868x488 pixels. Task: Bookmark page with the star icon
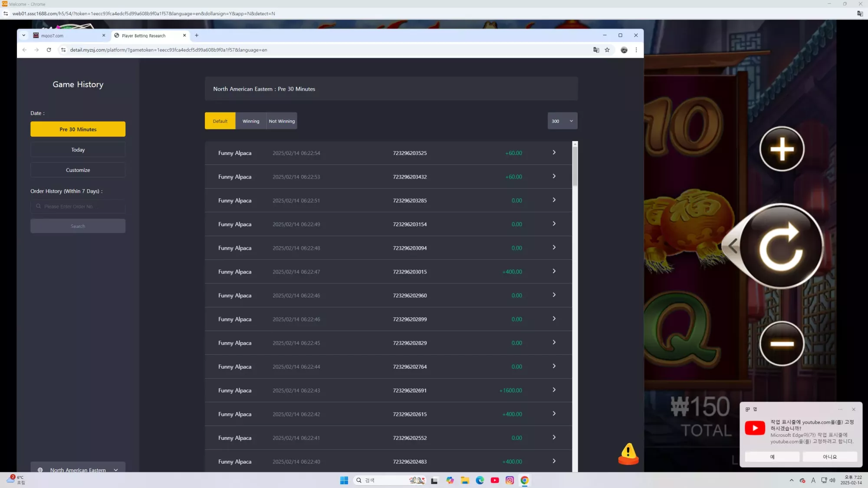pyautogui.click(x=607, y=50)
